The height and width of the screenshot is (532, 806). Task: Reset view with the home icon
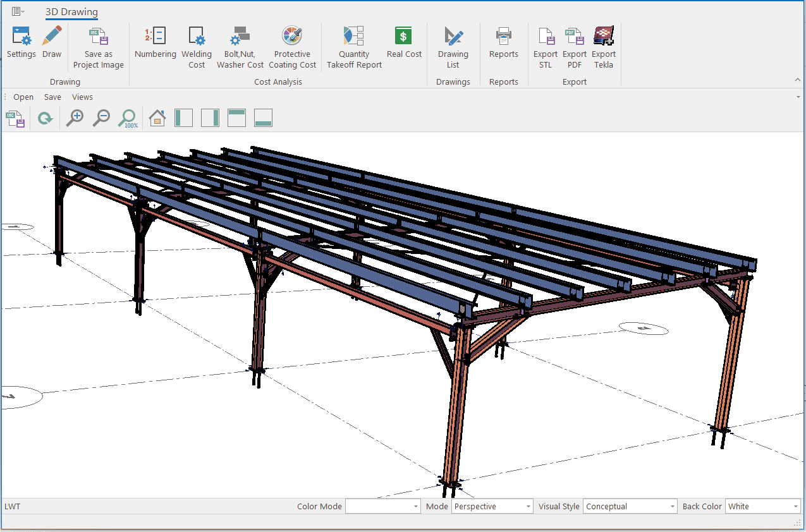(x=157, y=118)
